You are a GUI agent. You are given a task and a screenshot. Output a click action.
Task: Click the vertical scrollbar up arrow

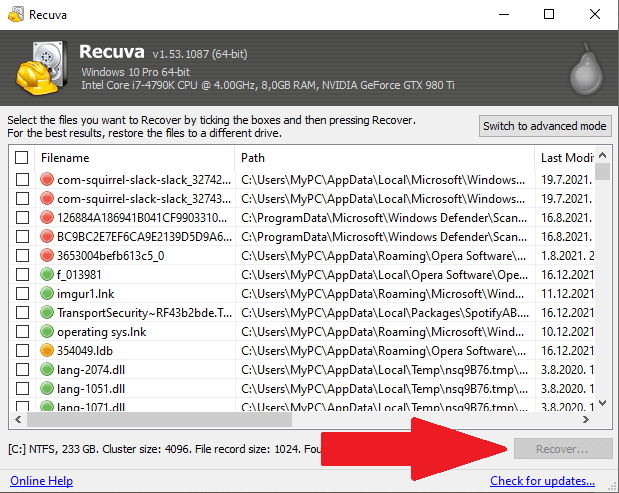pyautogui.click(x=602, y=155)
